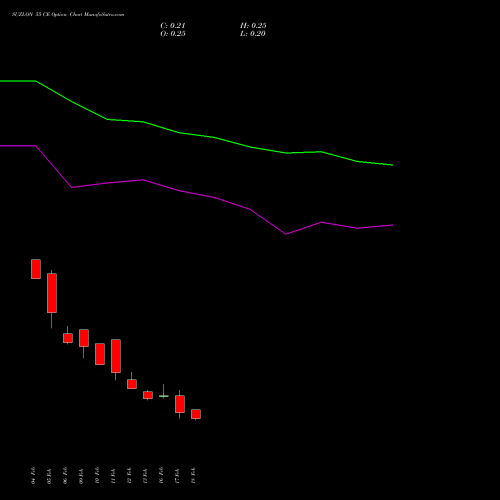The image size is (500, 500).
Task: Select the low value 'L: 0.20'
Action: coord(253,34)
